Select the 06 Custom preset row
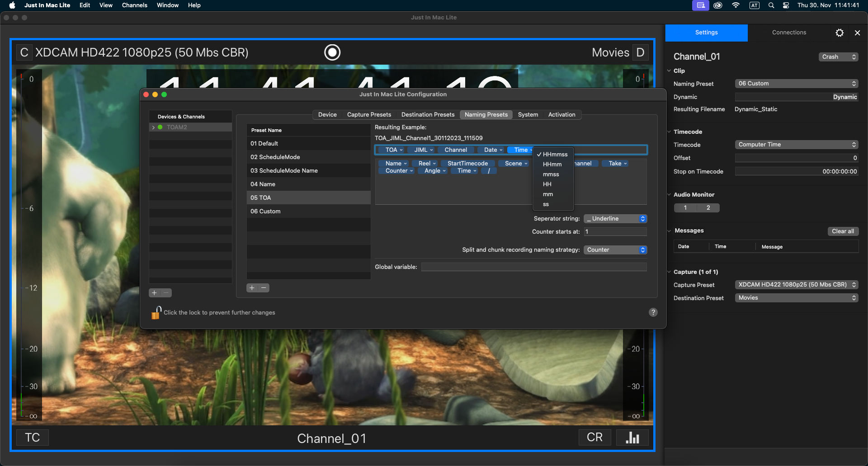The image size is (868, 466). pos(309,211)
